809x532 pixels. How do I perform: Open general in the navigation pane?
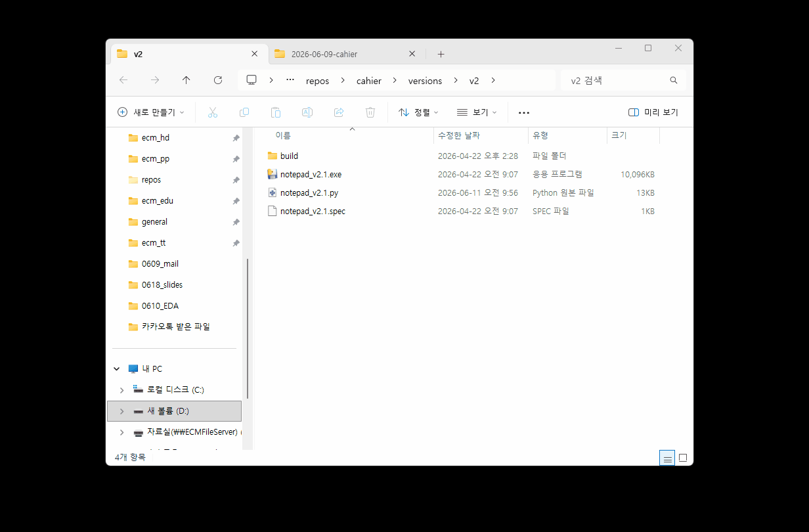click(154, 222)
